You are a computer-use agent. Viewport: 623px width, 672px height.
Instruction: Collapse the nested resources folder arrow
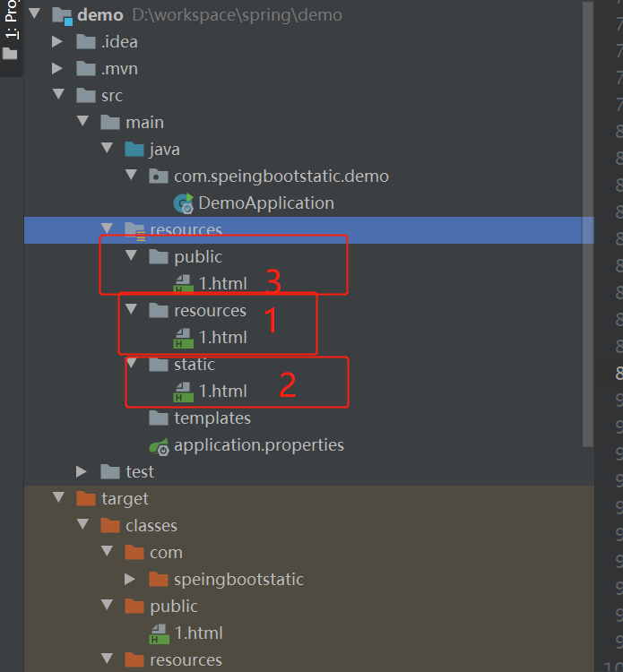131,309
